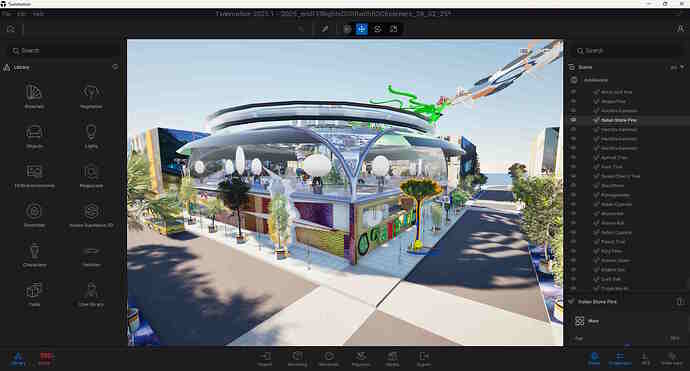Switch to the XYZ tab at bottom
The image size is (690, 371).
pyautogui.click(x=645, y=359)
